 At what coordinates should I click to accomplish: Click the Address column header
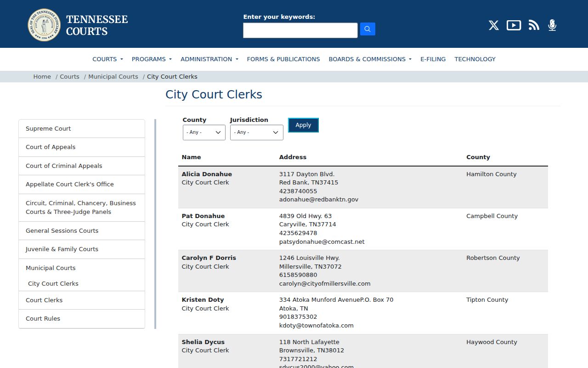click(x=293, y=157)
